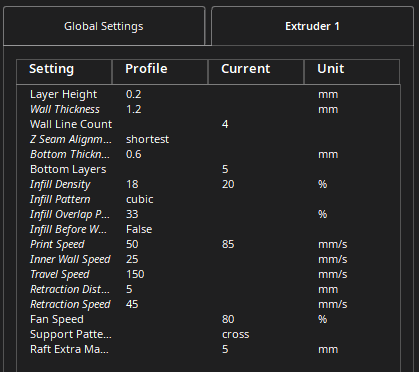Click the Profile column header
This screenshot has width=419, height=372.
[x=160, y=72]
